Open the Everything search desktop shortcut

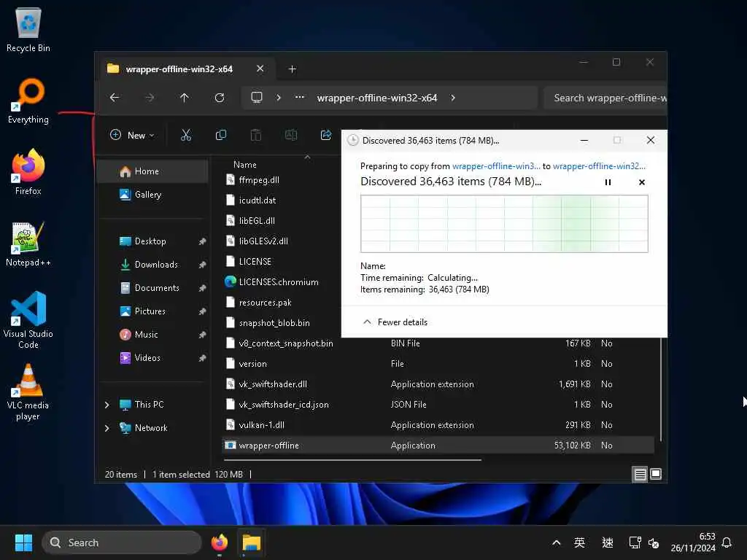click(28, 101)
